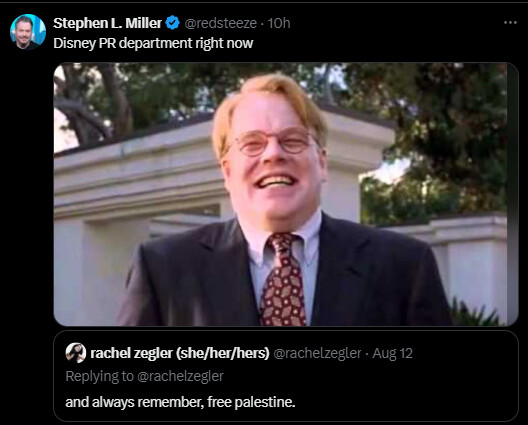Click the round glasses in the GIF
The image size is (528, 425).
click(274, 143)
